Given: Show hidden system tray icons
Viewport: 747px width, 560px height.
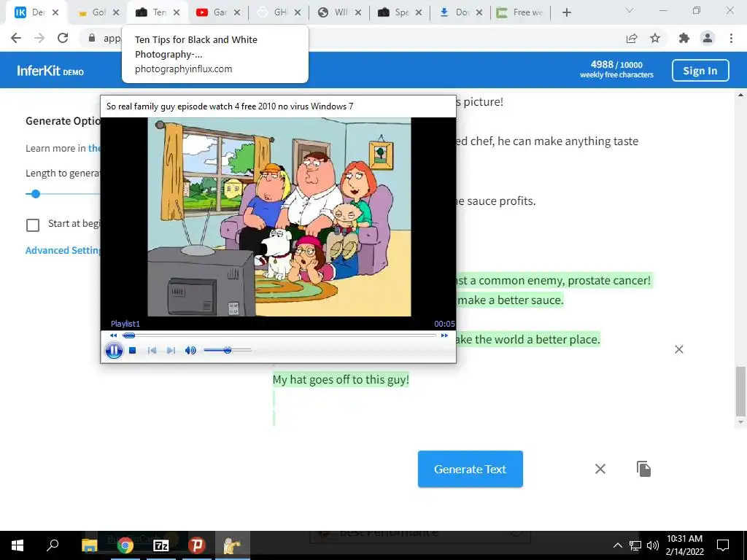Looking at the screenshot, I should tap(617, 545).
